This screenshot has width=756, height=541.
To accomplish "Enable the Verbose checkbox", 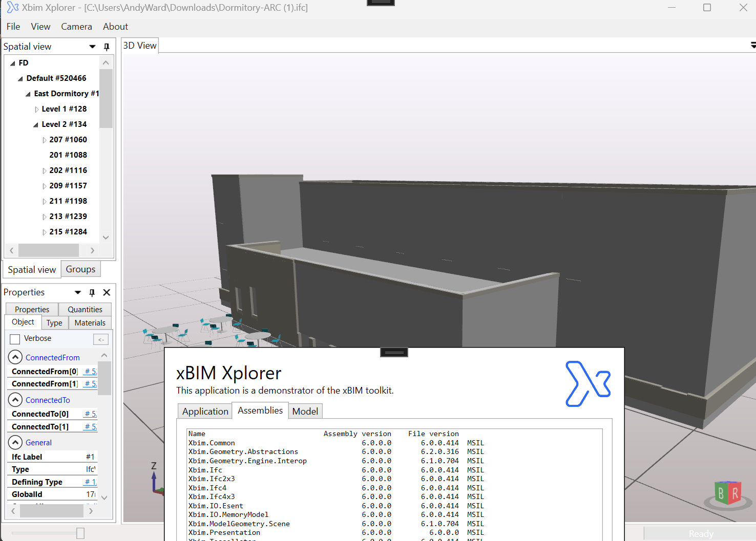I will point(14,338).
